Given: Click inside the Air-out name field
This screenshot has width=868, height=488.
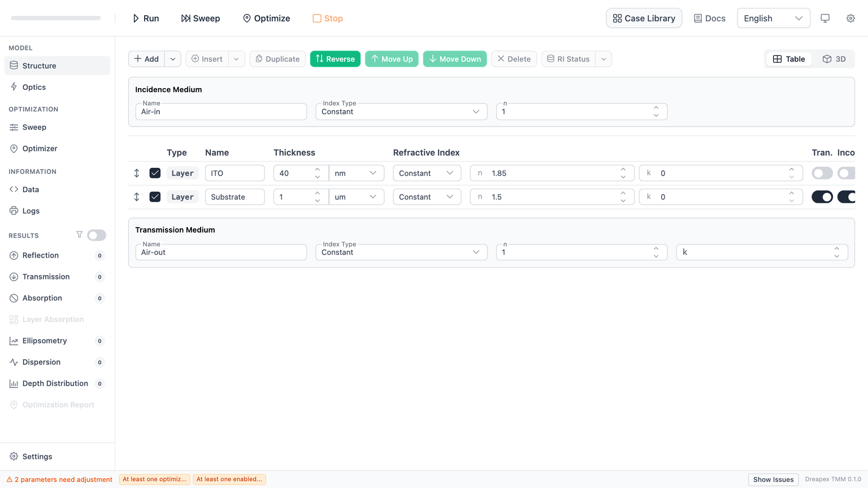Looking at the screenshot, I should tap(220, 252).
